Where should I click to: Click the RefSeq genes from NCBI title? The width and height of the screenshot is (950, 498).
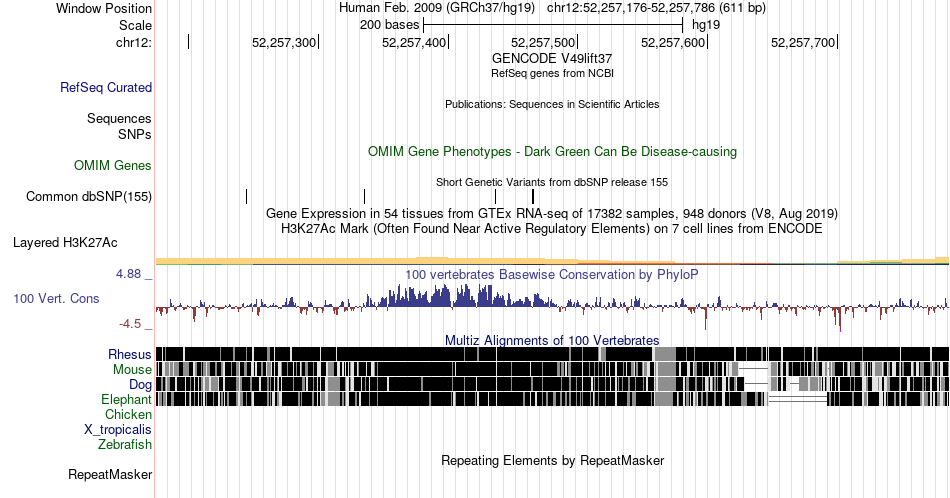click(x=552, y=73)
